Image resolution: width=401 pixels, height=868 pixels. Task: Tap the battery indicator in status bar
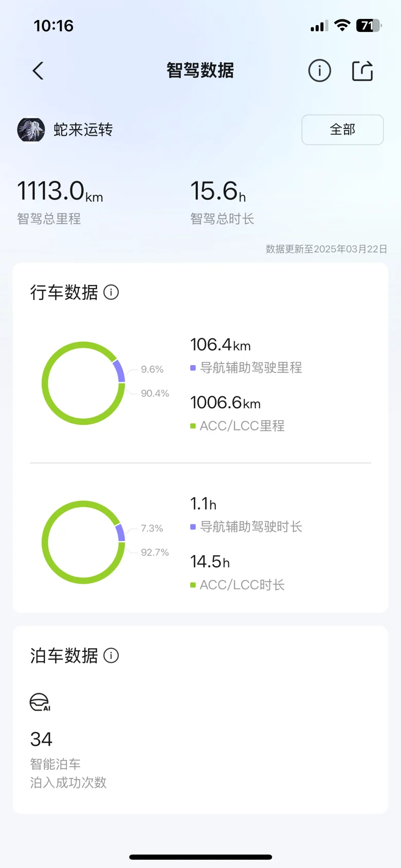tap(369, 25)
